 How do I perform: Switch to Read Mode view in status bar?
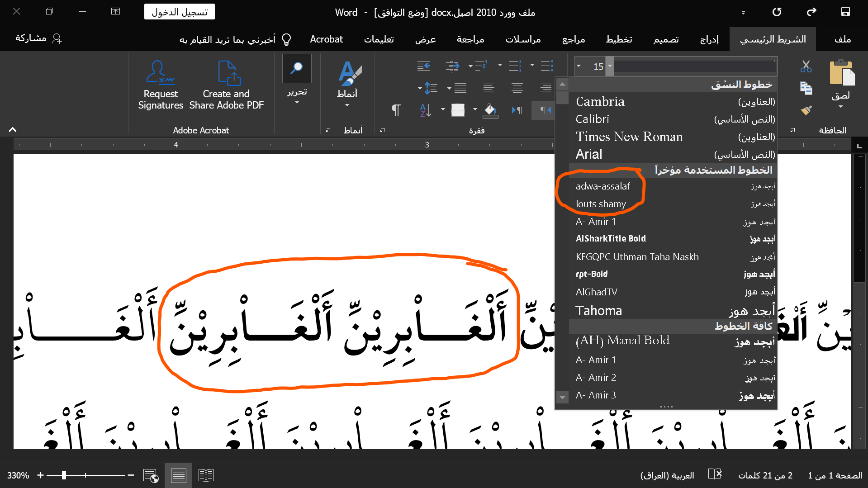click(x=206, y=475)
